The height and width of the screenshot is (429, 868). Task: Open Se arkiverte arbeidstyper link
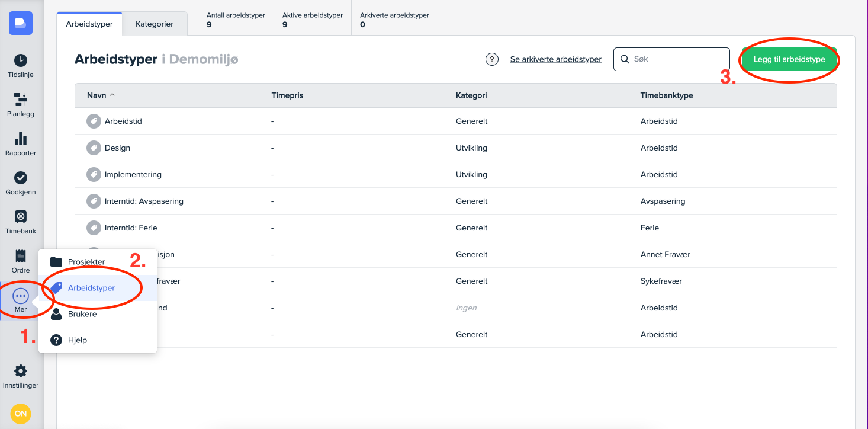click(555, 59)
